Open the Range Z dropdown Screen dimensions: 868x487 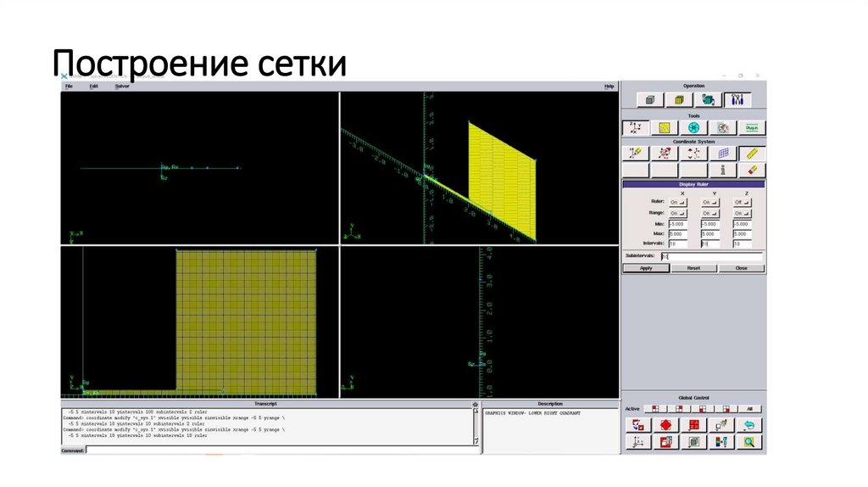pos(742,213)
